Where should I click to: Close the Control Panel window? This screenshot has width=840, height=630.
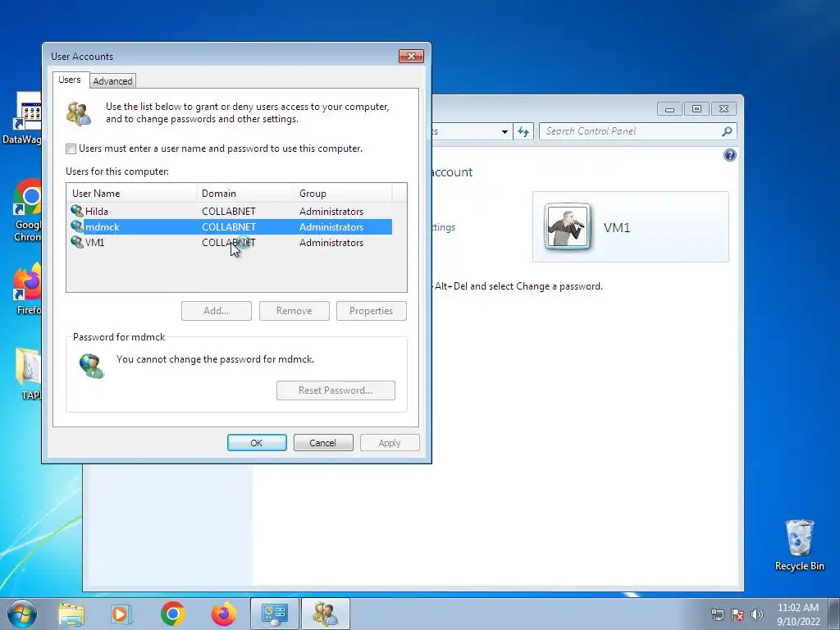tap(724, 109)
